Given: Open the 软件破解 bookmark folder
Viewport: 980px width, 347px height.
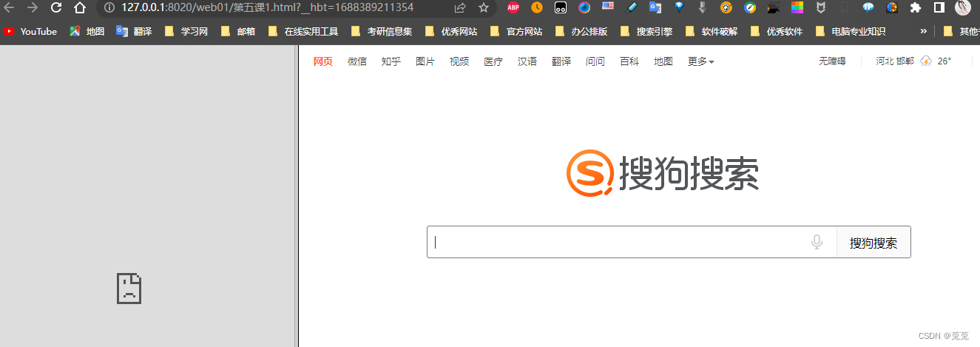Looking at the screenshot, I should 712,32.
